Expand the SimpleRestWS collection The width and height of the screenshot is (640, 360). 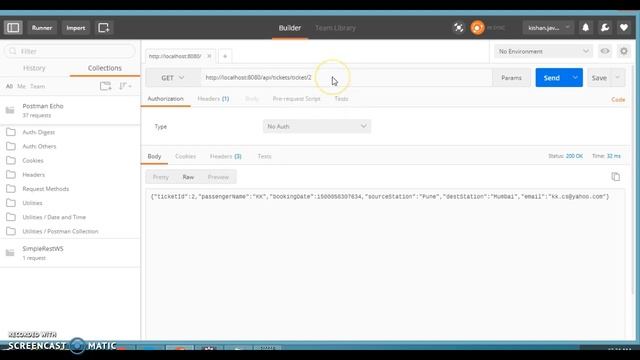click(70, 253)
